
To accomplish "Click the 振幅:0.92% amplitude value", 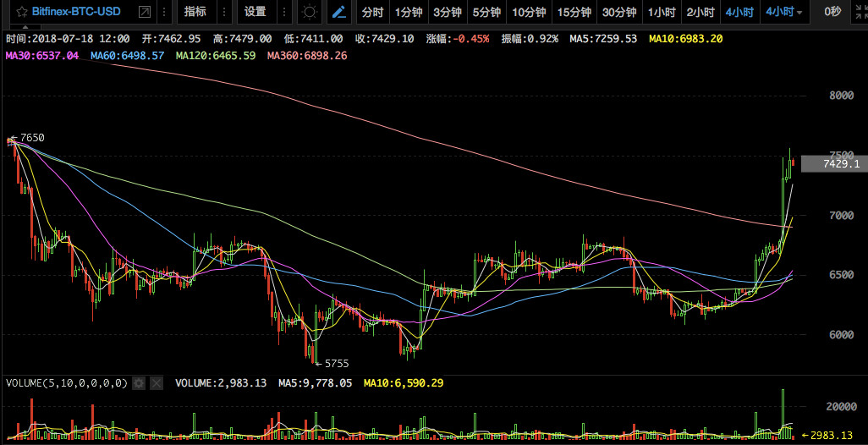I will 530,39.
